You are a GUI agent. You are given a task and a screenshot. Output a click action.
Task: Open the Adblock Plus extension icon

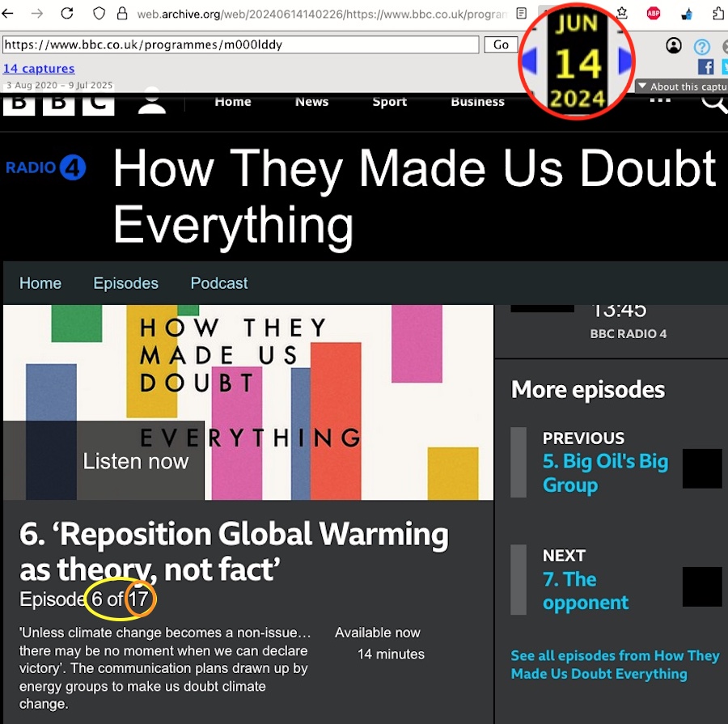pos(654,14)
